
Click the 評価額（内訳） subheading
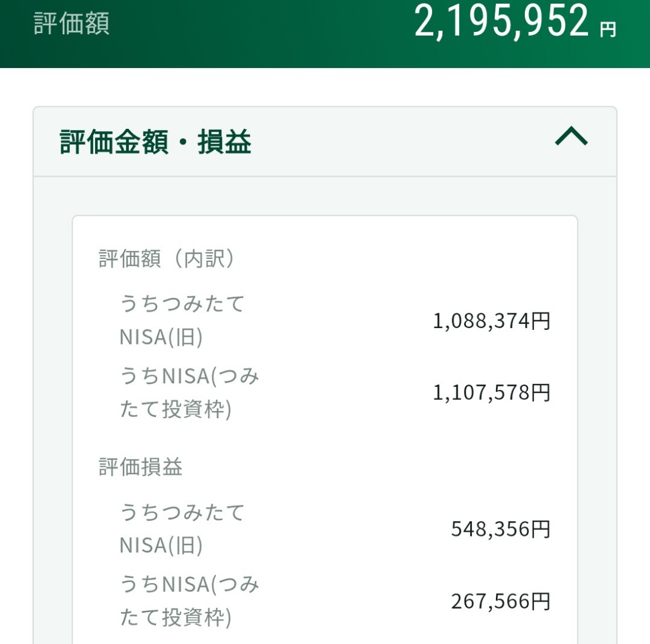coord(167,259)
